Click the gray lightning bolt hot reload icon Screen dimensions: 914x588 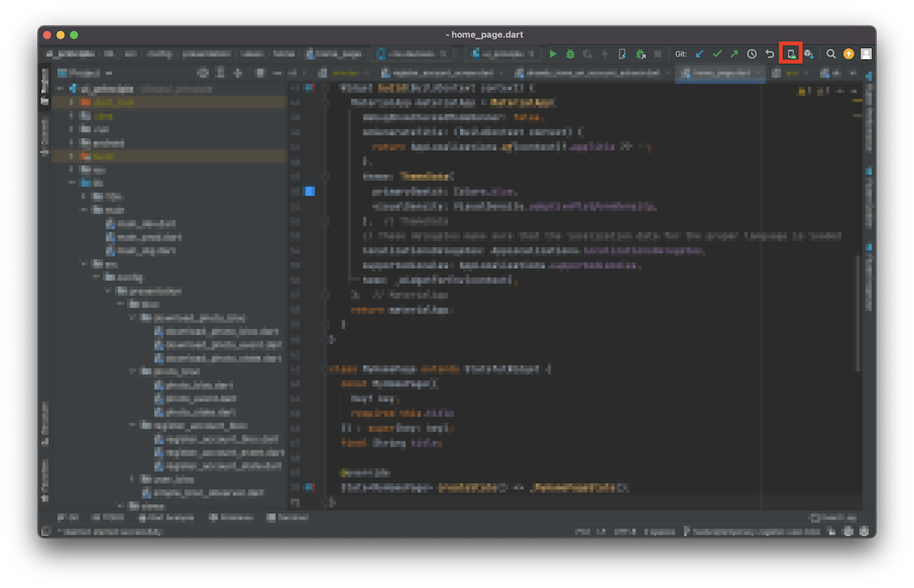(605, 54)
